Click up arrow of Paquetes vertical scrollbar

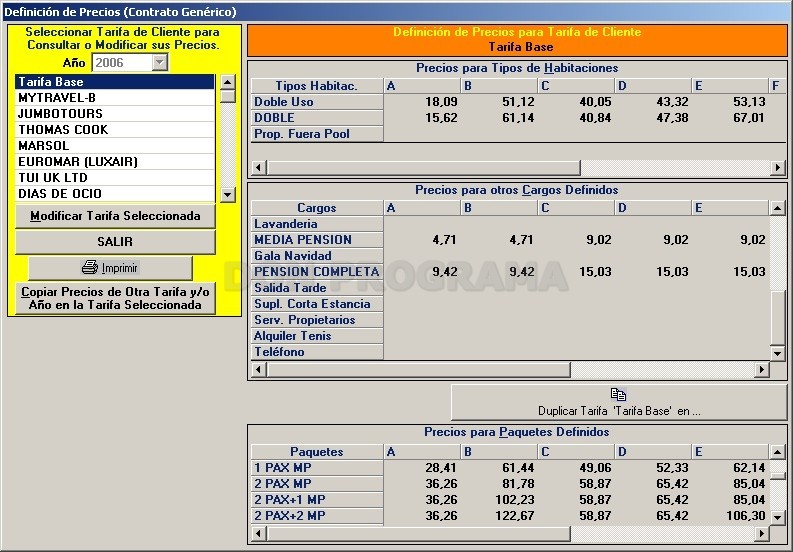[x=777, y=451]
